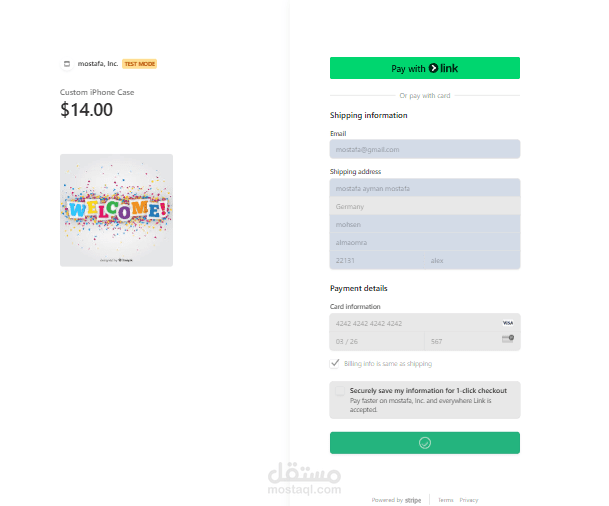Click the city field showing alex
The height and width of the screenshot is (506, 609).
(472, 261)
